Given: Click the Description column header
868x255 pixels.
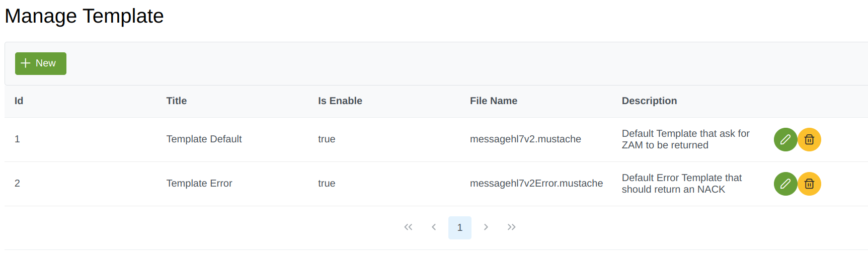Looking at the screenshot, I should pyautogui.click(x=649, y=101).
